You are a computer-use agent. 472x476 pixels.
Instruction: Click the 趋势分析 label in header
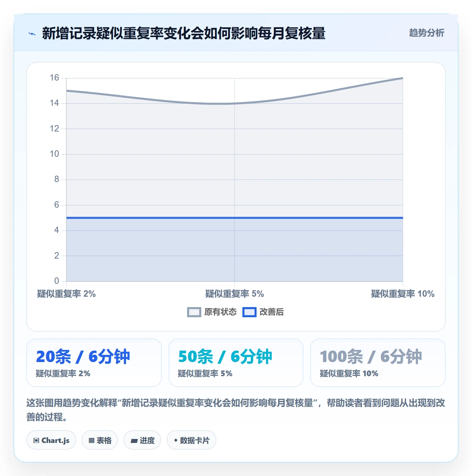[426, 33]
